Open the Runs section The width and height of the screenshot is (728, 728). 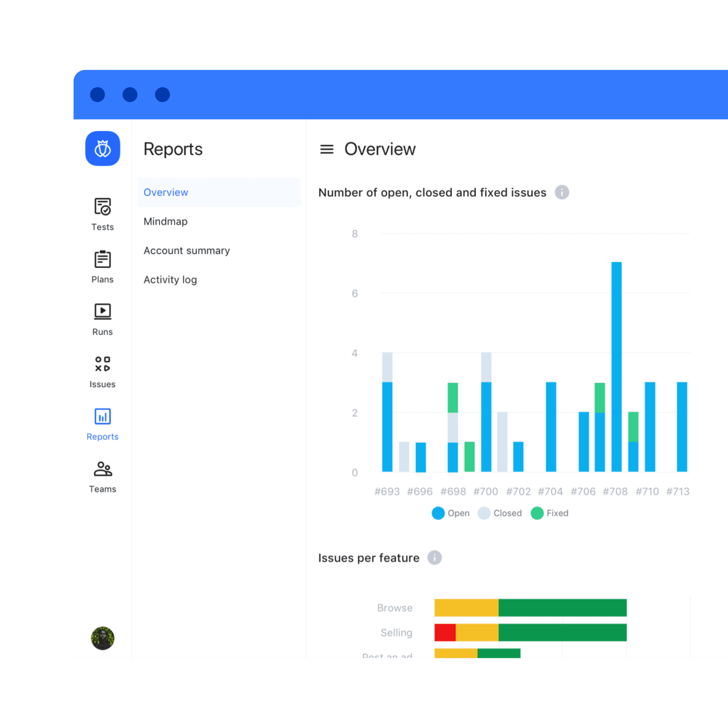pos(102,319)
